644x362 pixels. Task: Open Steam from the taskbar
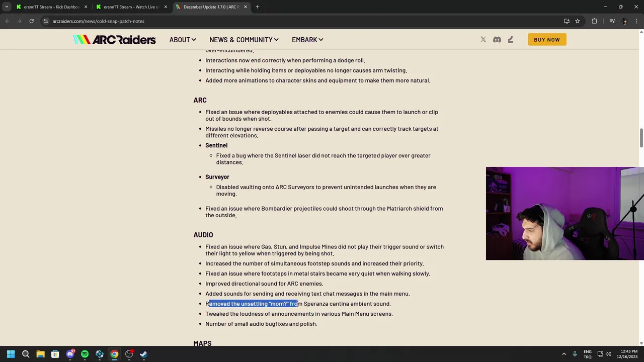(144, 354)
